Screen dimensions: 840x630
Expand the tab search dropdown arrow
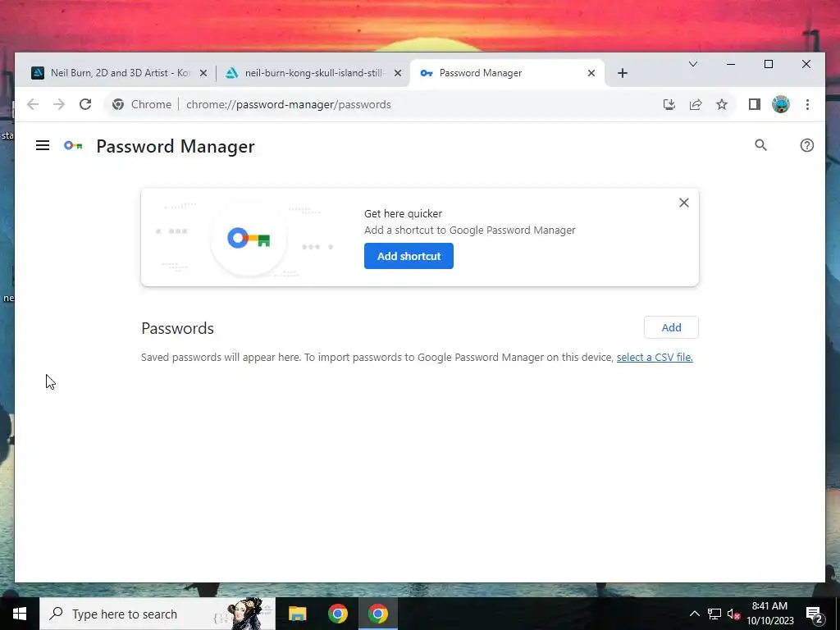point(692,64)
